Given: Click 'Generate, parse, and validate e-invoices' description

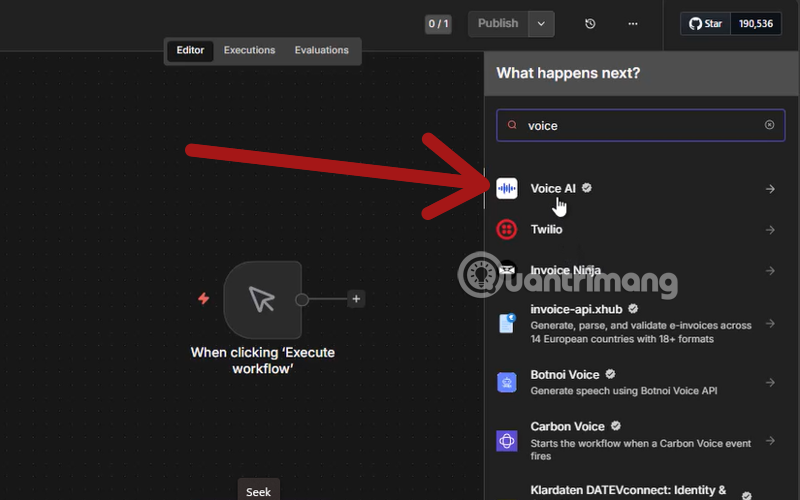Looking at the screenshot, I should pyautogui.click(x=641, y=332).
